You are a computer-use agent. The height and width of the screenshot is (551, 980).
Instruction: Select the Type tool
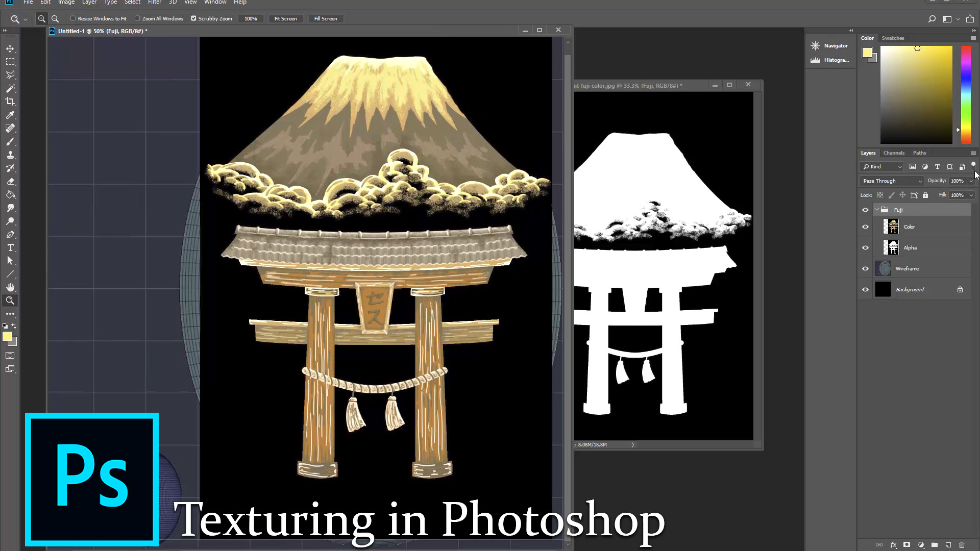pyautogui.click(x=10, y=247)
